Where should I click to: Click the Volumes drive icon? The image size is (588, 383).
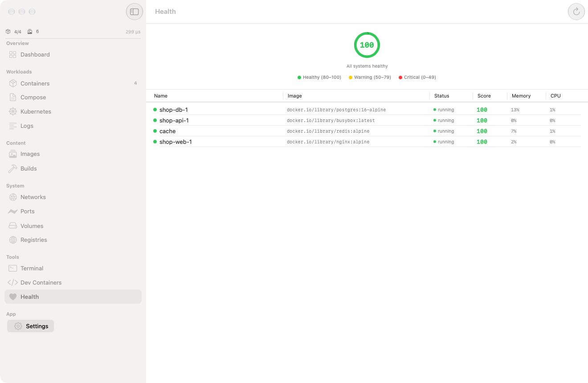coord(12,226)
